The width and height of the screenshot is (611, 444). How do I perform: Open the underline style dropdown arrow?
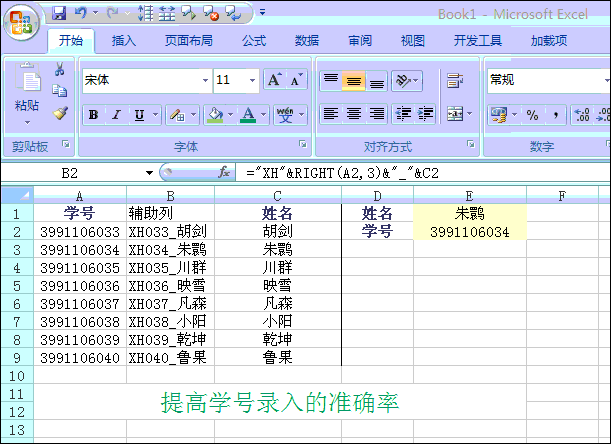coord(156,115)
